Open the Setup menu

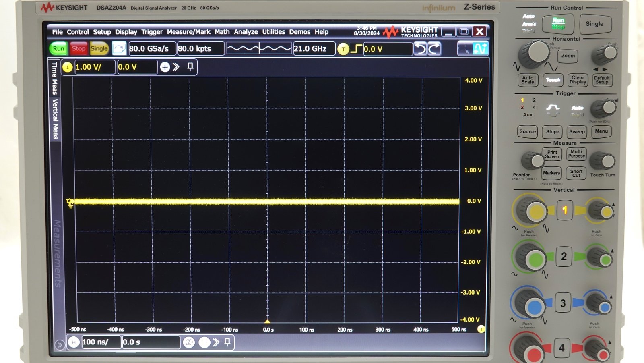(102, 32)
